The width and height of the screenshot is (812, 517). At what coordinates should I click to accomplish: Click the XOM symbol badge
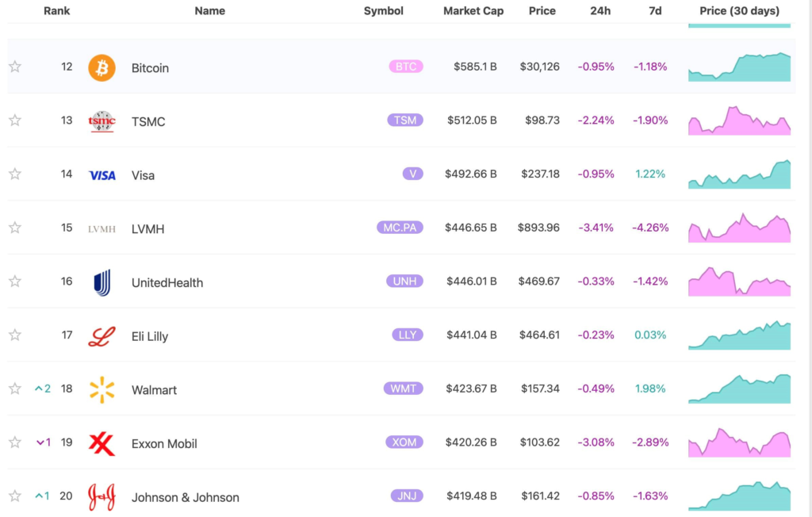coord(404,442)
